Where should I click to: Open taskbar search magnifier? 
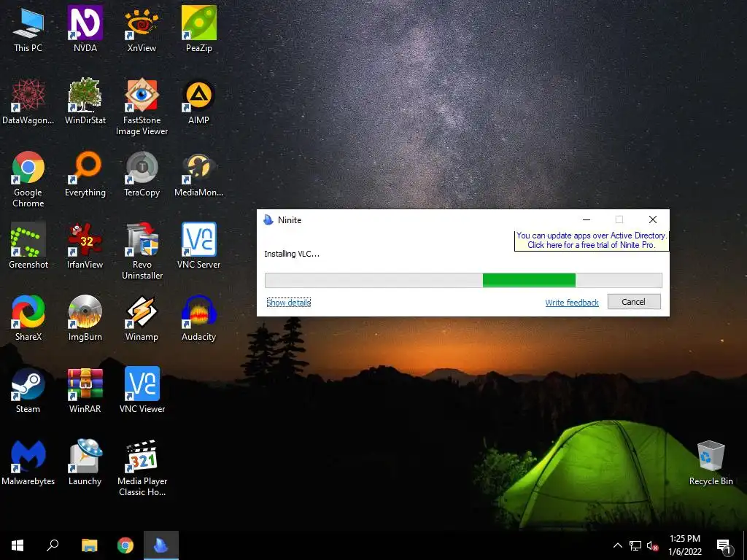point(53,545)
